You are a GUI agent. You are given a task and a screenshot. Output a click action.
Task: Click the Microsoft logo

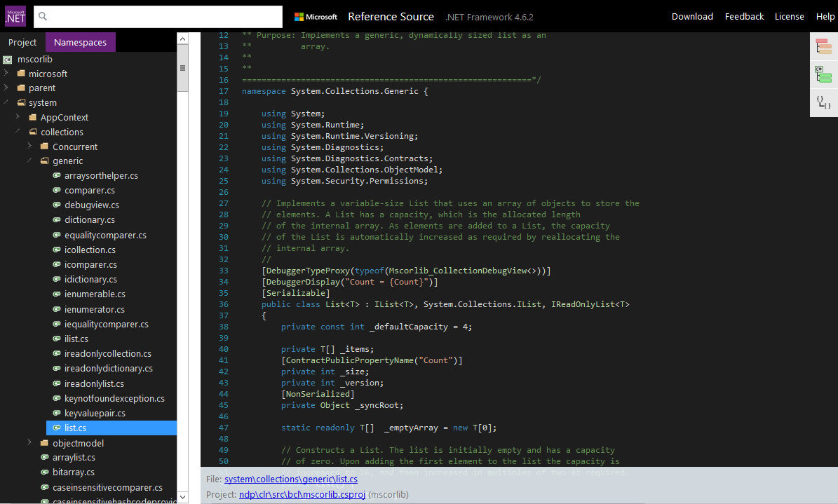coord(316,17)
